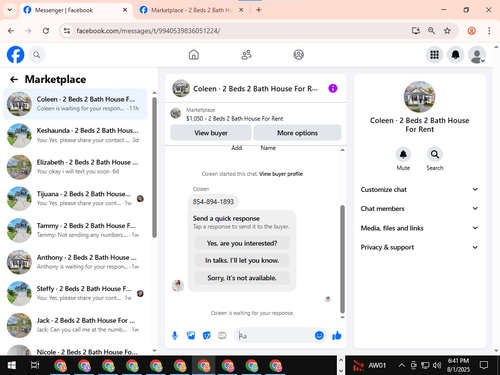Viewport: 500px width, 375px height.
Task: Open the View buyer profile link
Action: pyautogui.click(x=281, y=174)
